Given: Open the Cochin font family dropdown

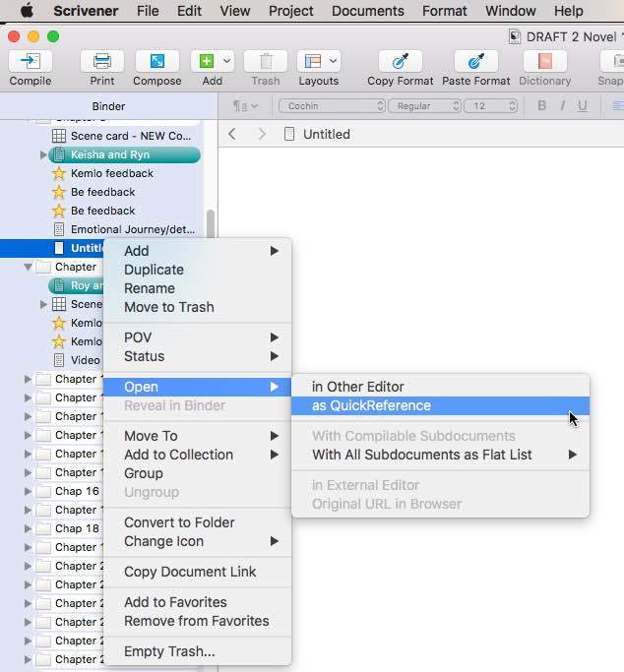Looking at the screenshot, I should [x=332, y=106].
